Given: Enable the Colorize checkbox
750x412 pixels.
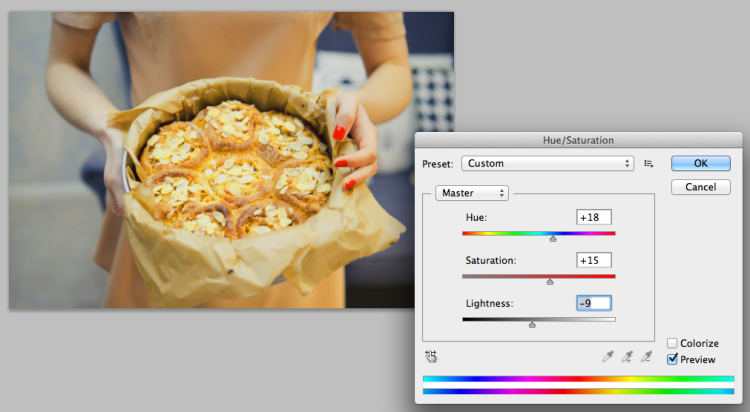Looking at the screenshot, I should (672, 343).
